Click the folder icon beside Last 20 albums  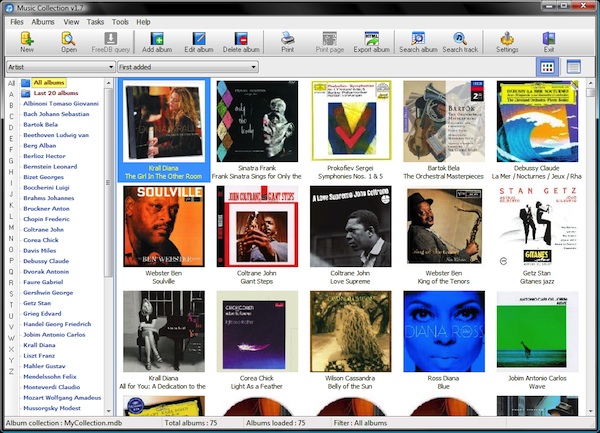click(26, 93)
